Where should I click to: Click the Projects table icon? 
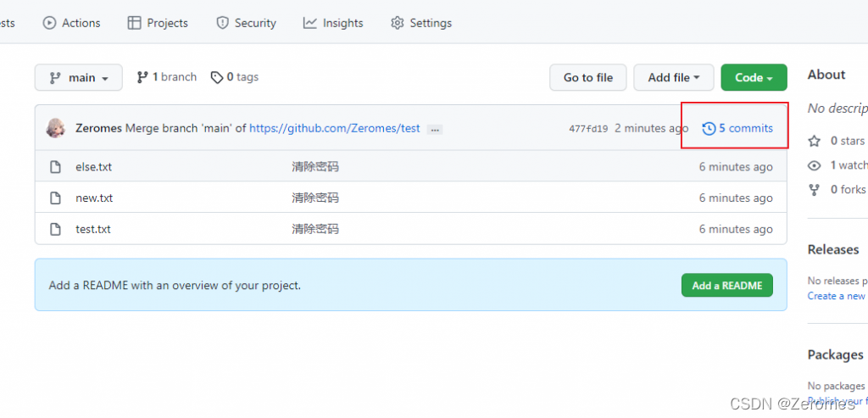(134, 23)
